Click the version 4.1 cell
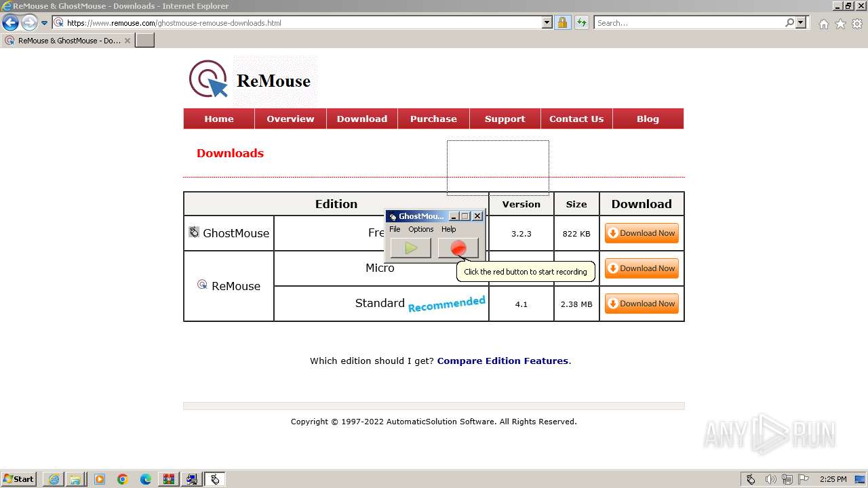Viewport: 868px width, 488px height. pyautogui.click(x=521, y=304)
